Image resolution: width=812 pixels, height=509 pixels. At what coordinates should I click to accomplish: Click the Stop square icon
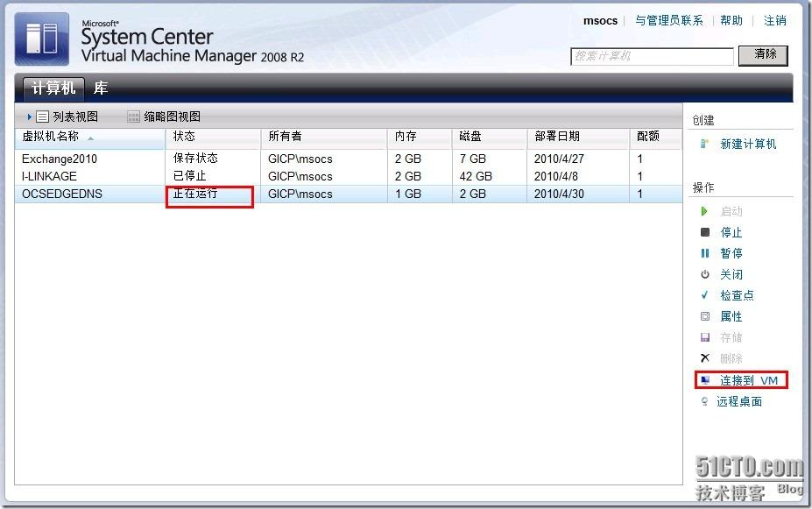(705, 232)
